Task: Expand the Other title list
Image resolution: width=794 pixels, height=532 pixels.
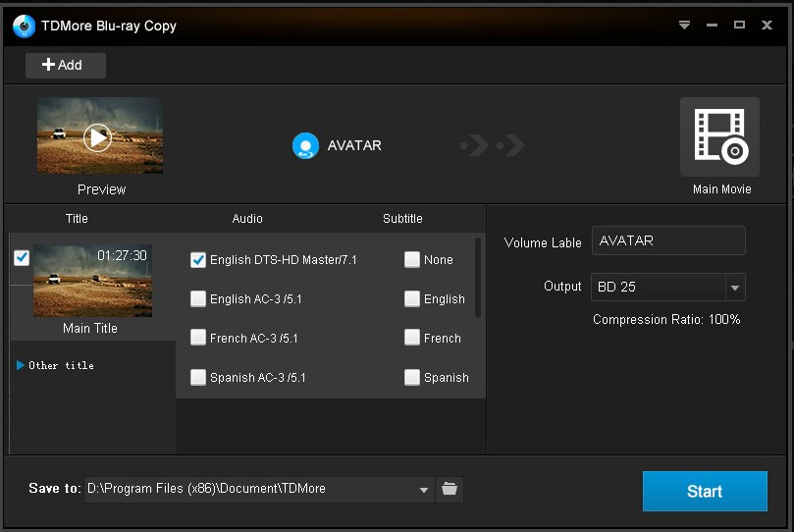Action: [21, 365]
